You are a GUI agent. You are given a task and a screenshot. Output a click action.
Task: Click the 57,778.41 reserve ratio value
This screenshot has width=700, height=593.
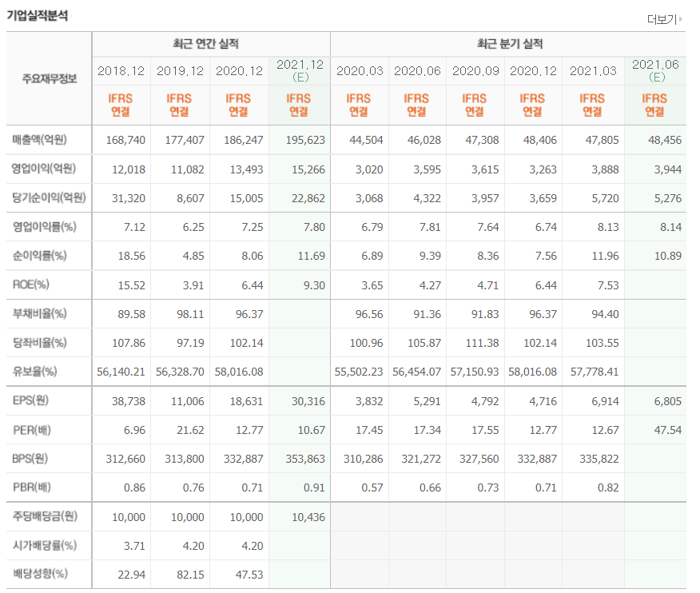pyautogui.click(x=595, y=372)
